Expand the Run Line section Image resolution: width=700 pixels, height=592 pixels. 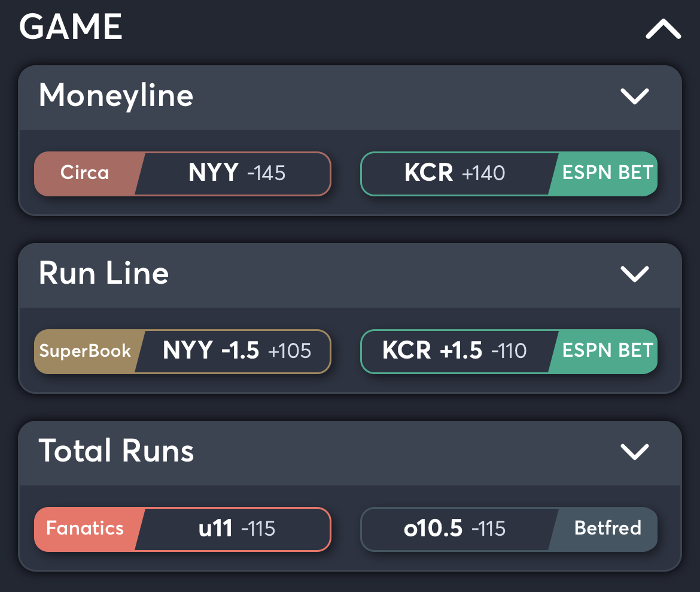(634, 275)
